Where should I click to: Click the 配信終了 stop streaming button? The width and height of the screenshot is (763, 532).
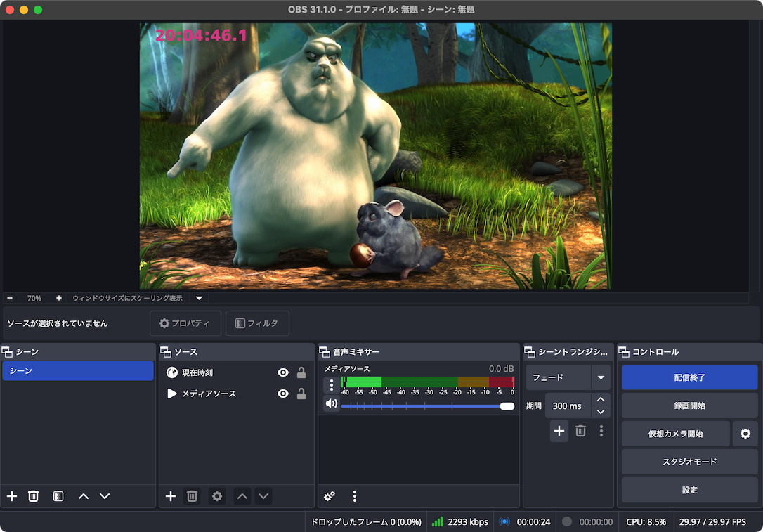click(x=689, y=377)
